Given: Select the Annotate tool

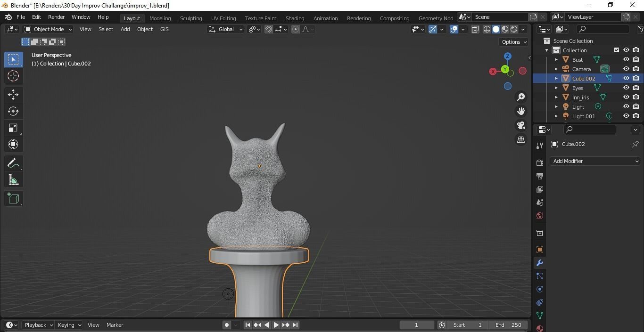Looking at the screenshot, I should (13, 163).
